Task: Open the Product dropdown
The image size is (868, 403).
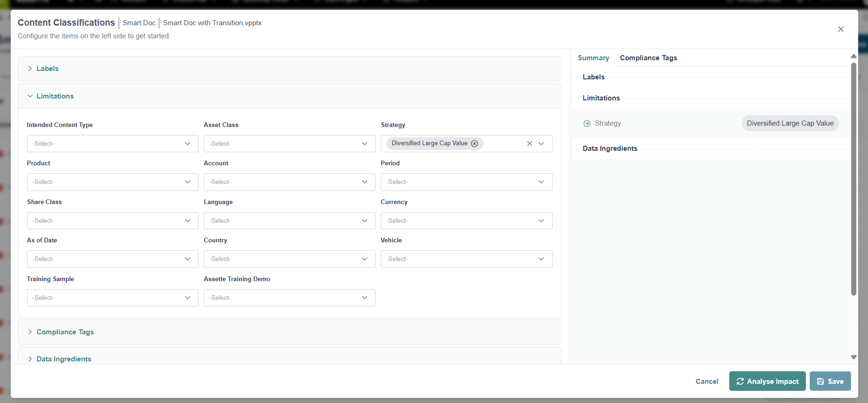Action: click(x=113, y=182)
